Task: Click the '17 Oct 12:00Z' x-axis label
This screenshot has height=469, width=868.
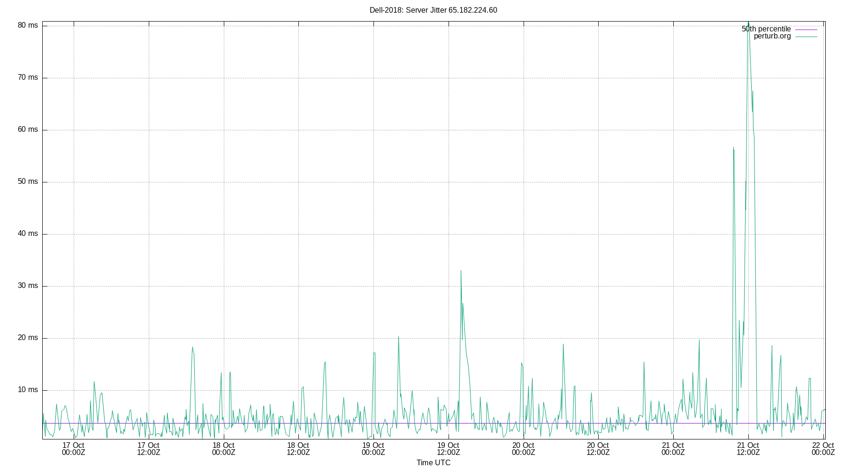Action: coord(149,449)
